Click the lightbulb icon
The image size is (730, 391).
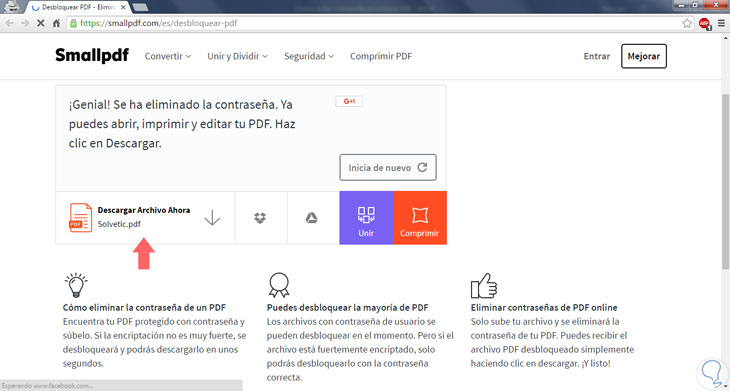tap(76, 285)
